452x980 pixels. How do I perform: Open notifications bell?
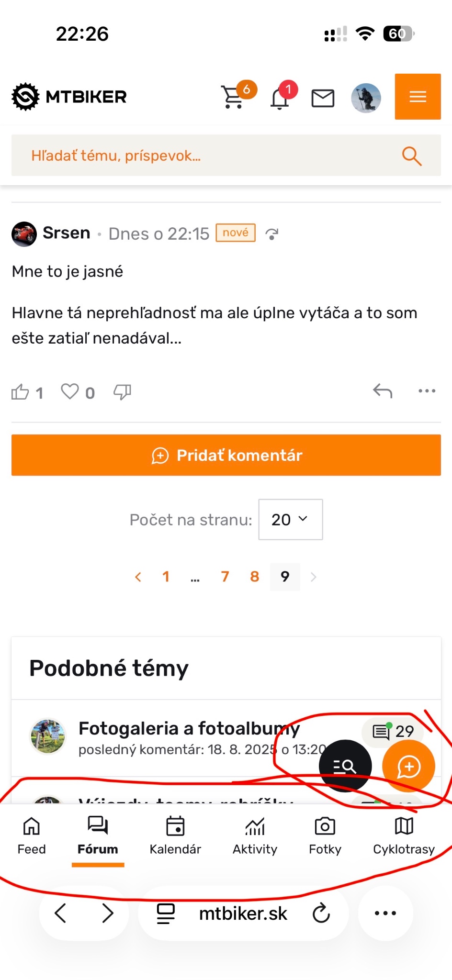280,99
